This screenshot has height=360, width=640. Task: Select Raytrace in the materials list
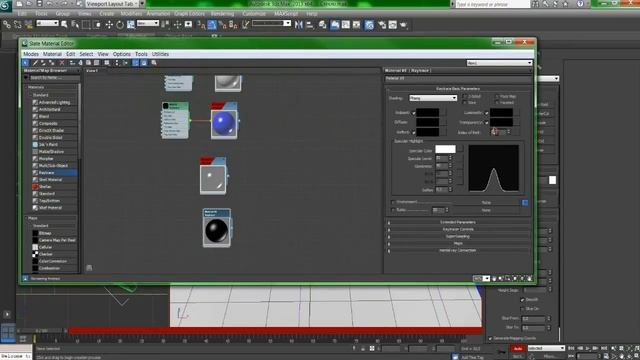54,173
